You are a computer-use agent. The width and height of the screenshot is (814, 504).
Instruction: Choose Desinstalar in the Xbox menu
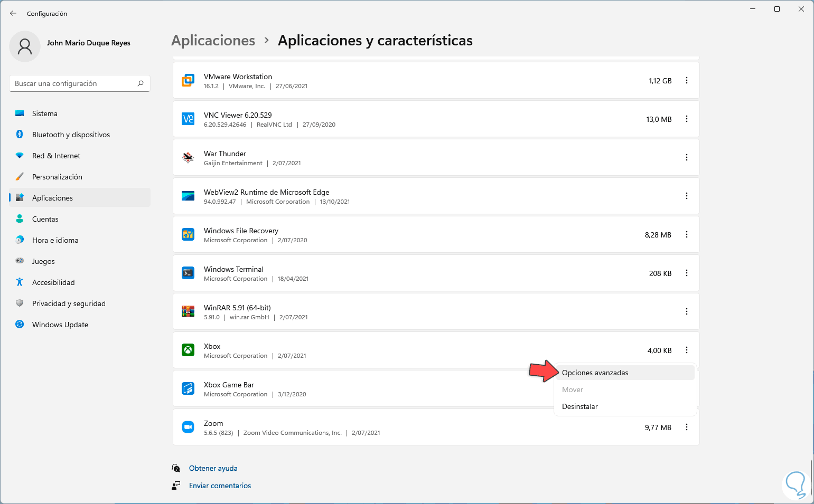point(580,406)
